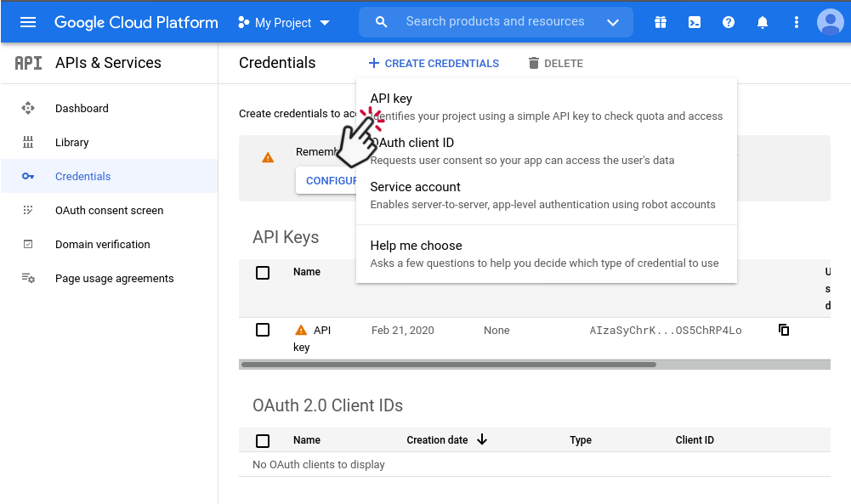The height and width of the screenshot is (504, 851).
Task: Choose Service account menu option
Action: pyautogui.click(x=547, y=195)
